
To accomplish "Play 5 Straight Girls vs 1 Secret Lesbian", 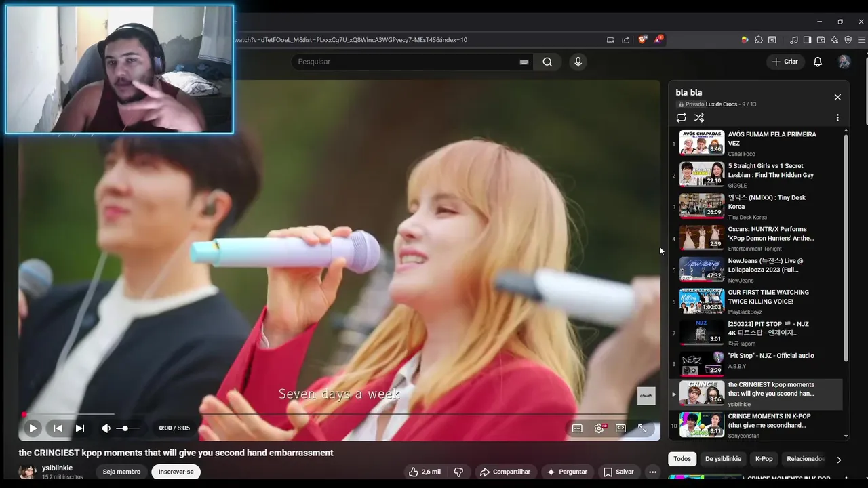I will (x=756, y=175).
